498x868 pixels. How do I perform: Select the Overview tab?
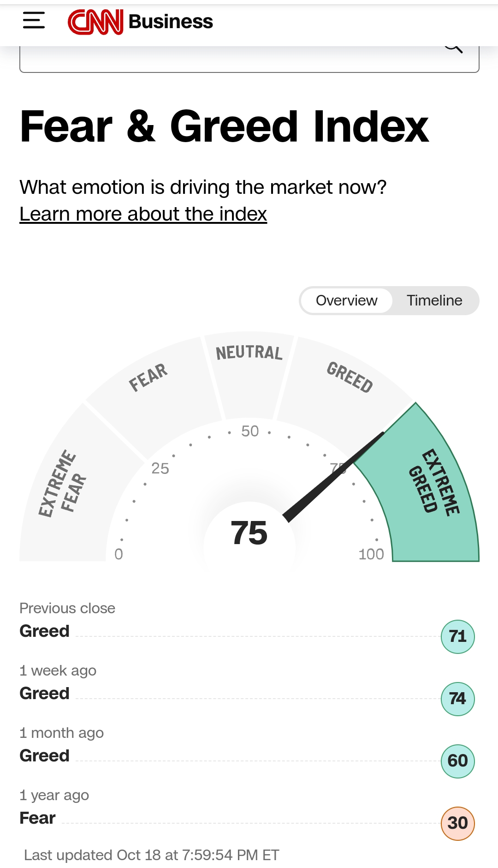tap(346, 300)
